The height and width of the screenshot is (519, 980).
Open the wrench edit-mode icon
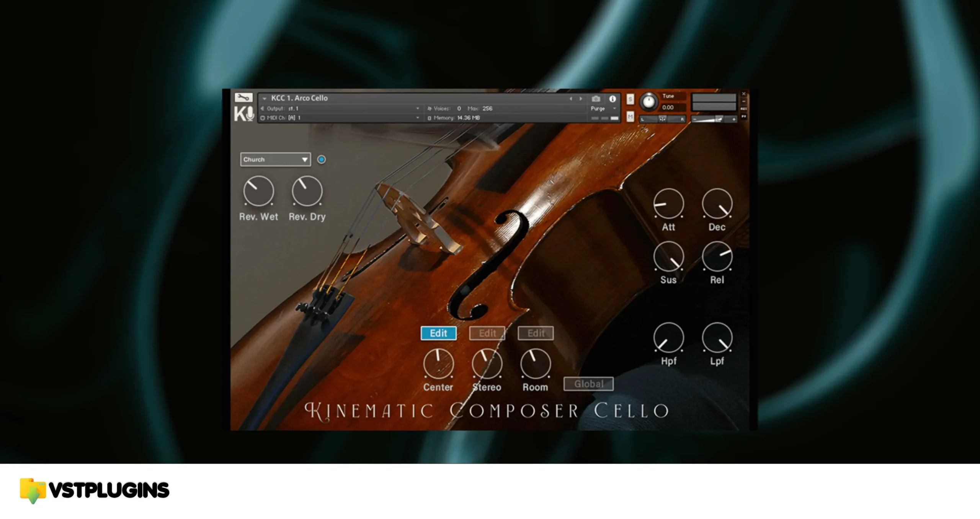(x=243, y=98)
